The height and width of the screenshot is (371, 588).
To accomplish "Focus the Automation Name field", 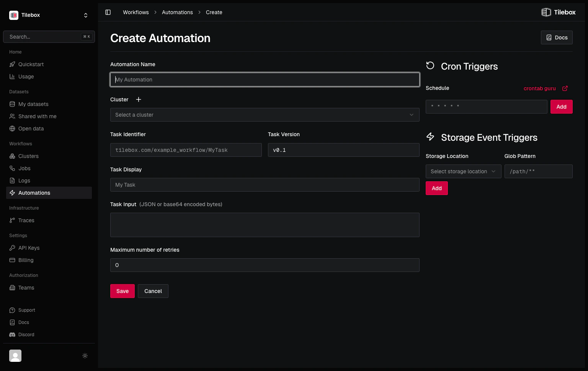I will click(x=265, y=80).
